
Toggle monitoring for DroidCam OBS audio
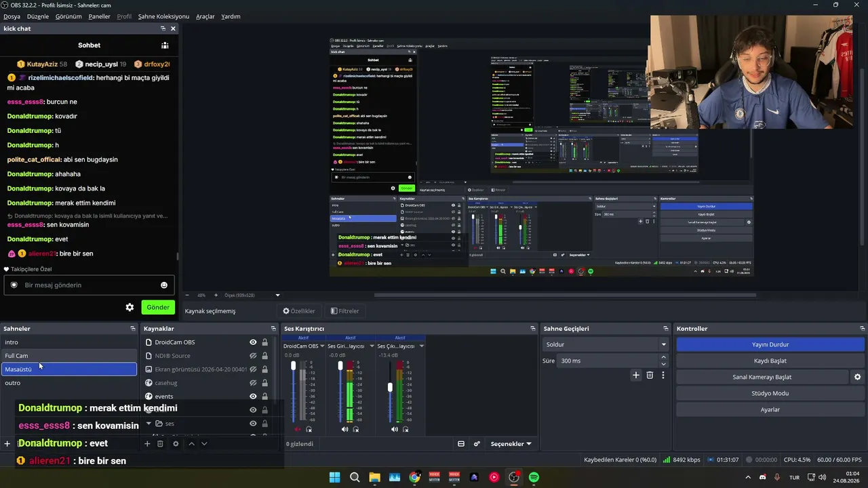[x=309, y=429]
